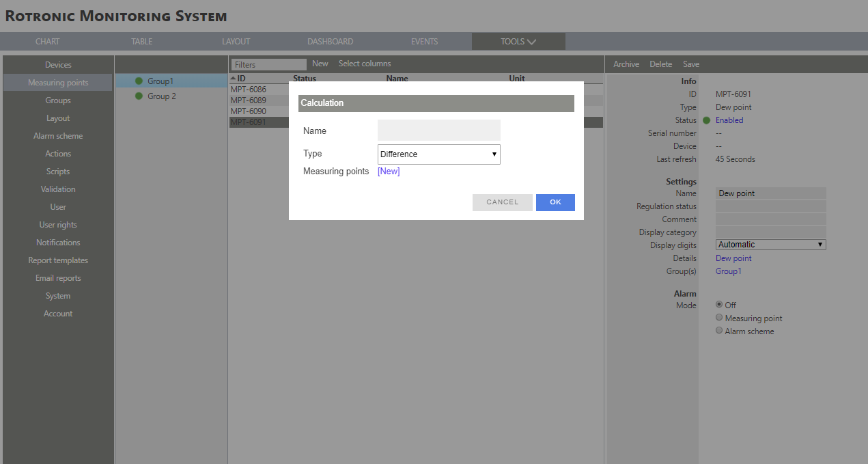Open Validation in the sidebar

pos(58,189)
